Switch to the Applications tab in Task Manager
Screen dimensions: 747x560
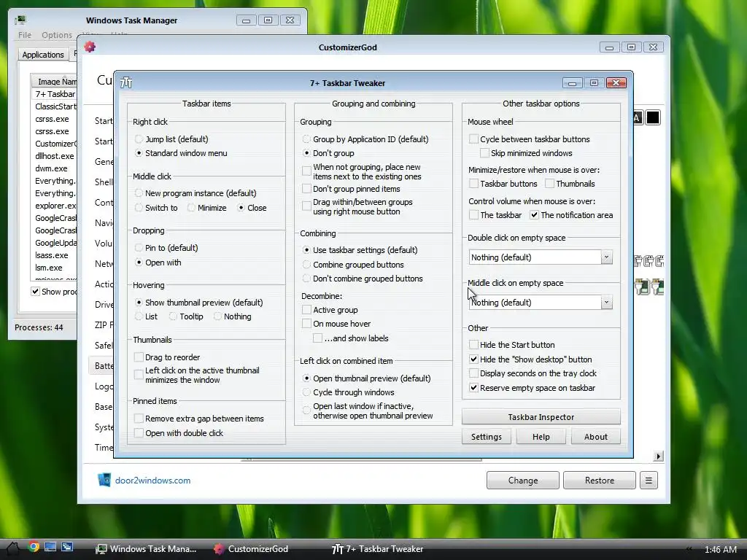(x=43, y=54)
